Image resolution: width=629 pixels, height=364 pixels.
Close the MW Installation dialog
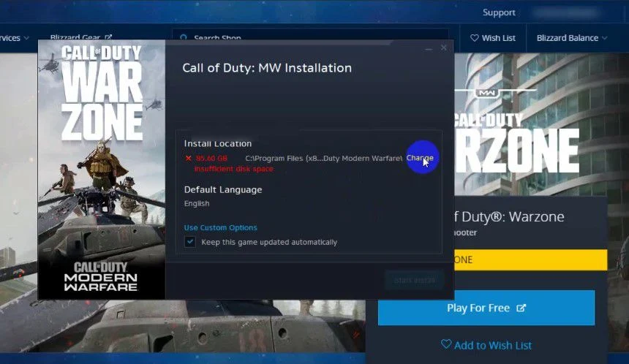[x=443, y=48]
